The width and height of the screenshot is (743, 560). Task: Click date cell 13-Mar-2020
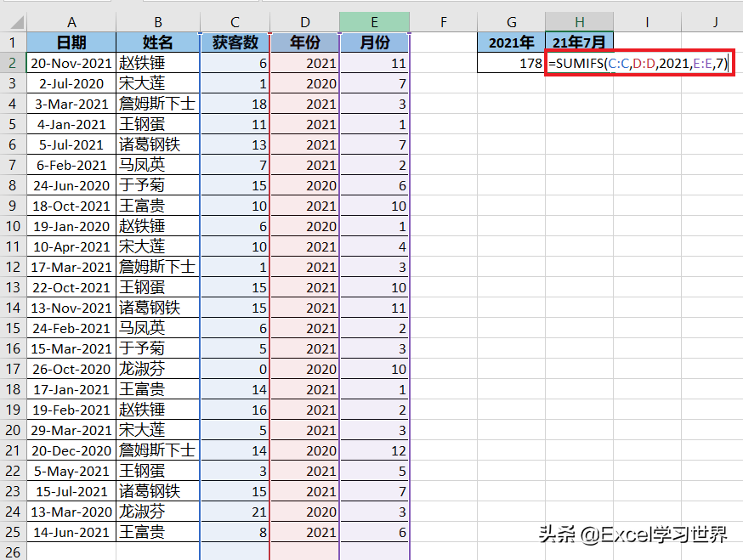pyautogui.click(x=71, y=512)
